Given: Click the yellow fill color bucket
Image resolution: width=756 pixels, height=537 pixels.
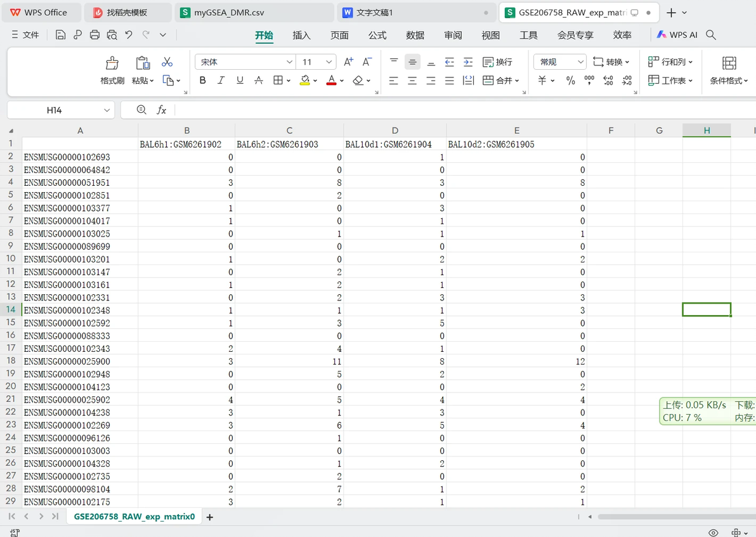Looking at the screenshot, I should click(x=304, y=81).
